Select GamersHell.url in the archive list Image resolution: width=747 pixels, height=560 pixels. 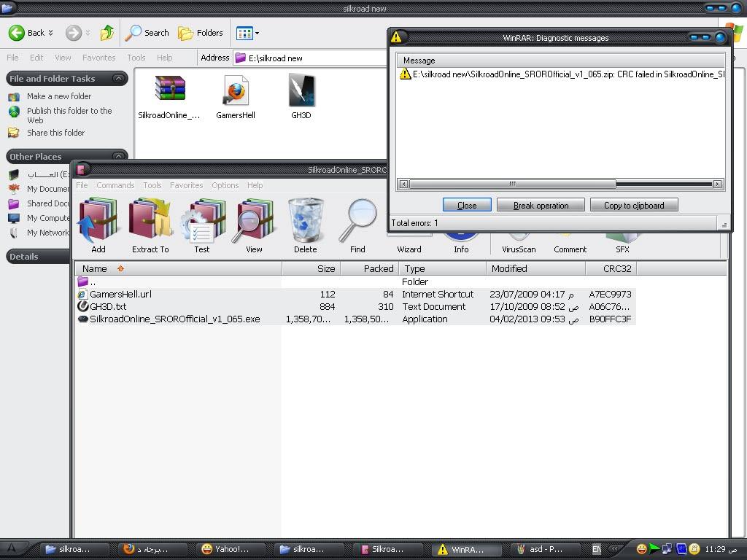pos(355,295)
